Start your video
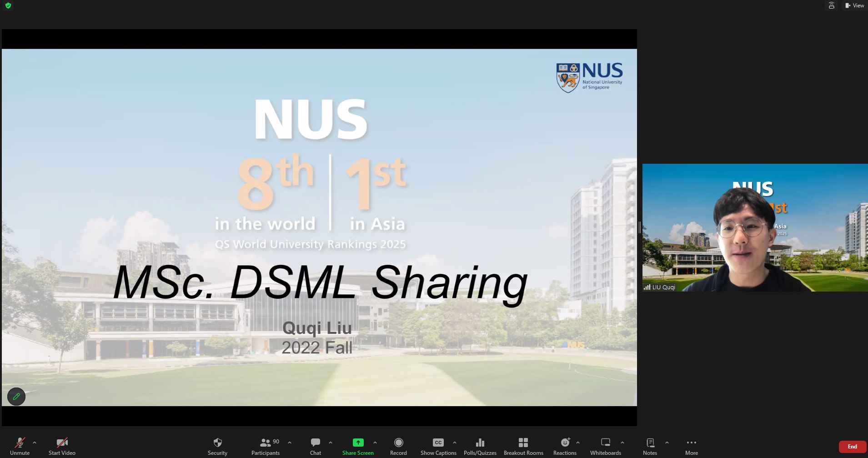868x458 pixels. pos(62,445)
